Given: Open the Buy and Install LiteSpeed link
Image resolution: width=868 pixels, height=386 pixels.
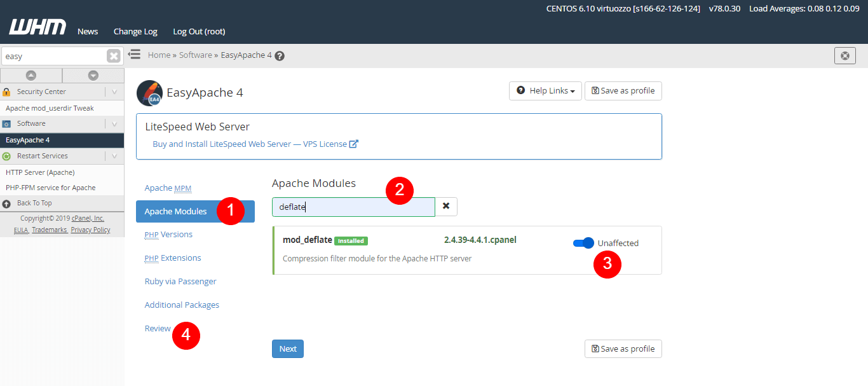Looking at the screenshot, I should coord(255,144).
